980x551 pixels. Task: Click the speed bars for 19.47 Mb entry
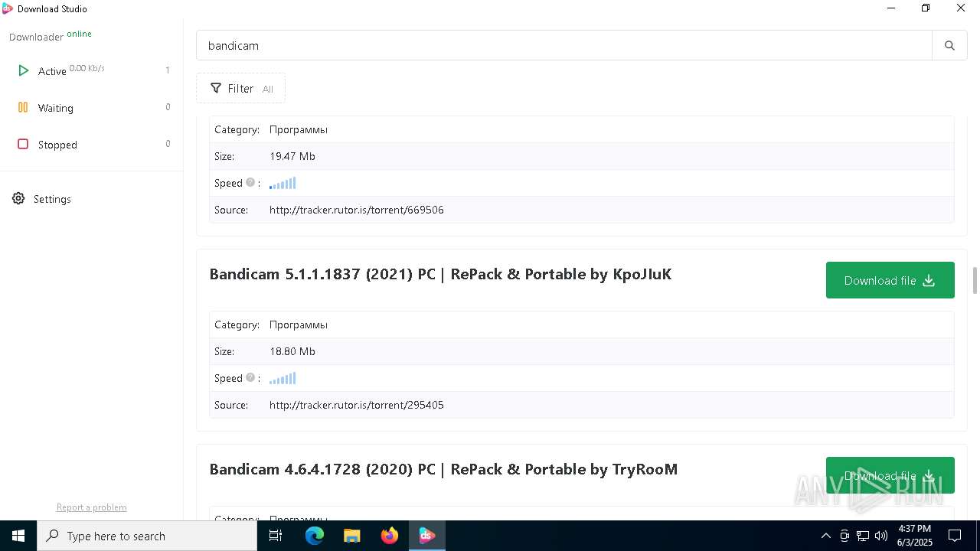pos(283,183)
